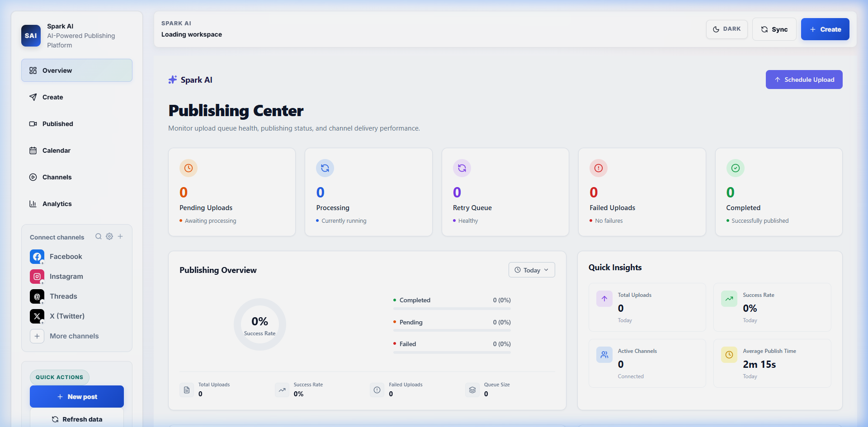Open the Channels section
The width and height of the screenshot is (868, 427).
tap(77, 177)
